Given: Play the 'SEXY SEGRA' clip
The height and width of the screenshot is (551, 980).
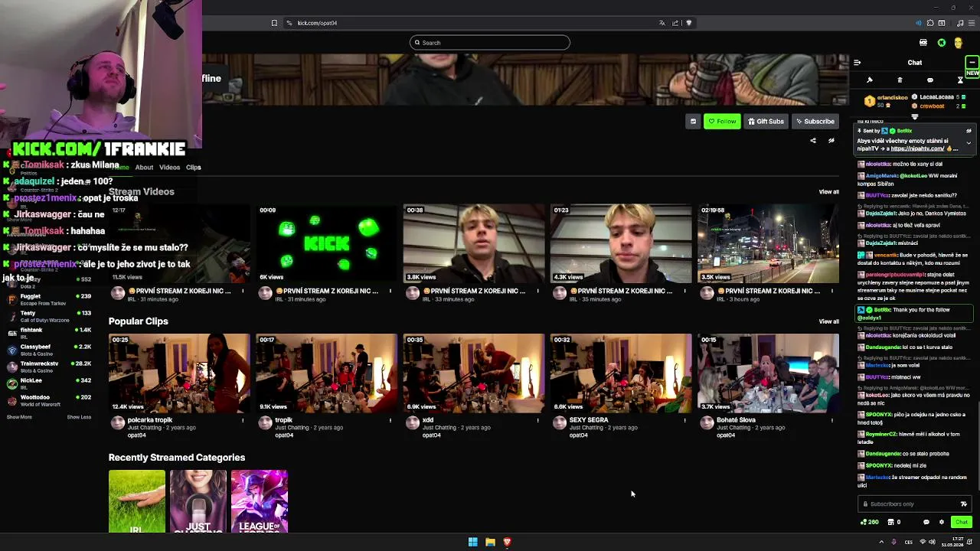Looking at the screenshot, I should pyautogui.click(x=621, y=373).
